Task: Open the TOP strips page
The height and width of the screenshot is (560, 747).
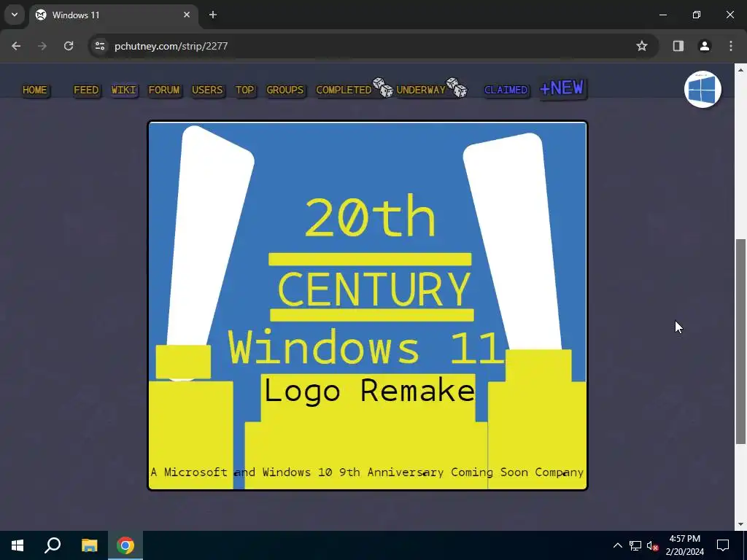Action: (245, 90)
